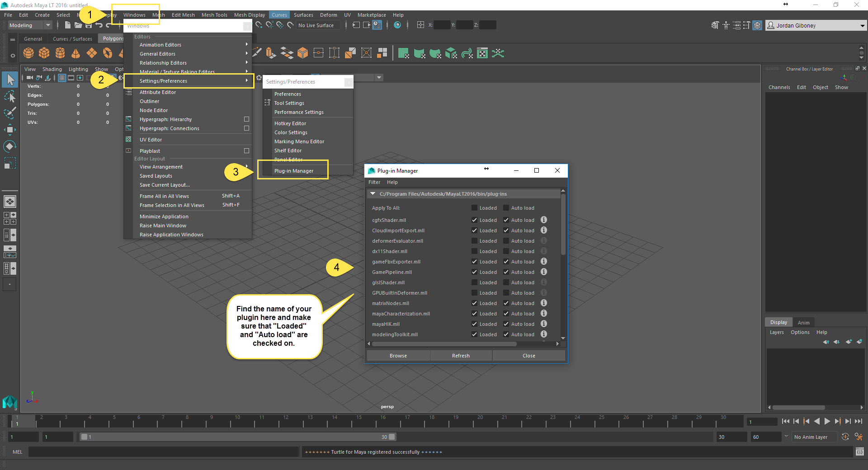Create a polygon cube from the shelf
Image resolution: width=868 pixels, height=470 pixels.
[x=44, y=53]
